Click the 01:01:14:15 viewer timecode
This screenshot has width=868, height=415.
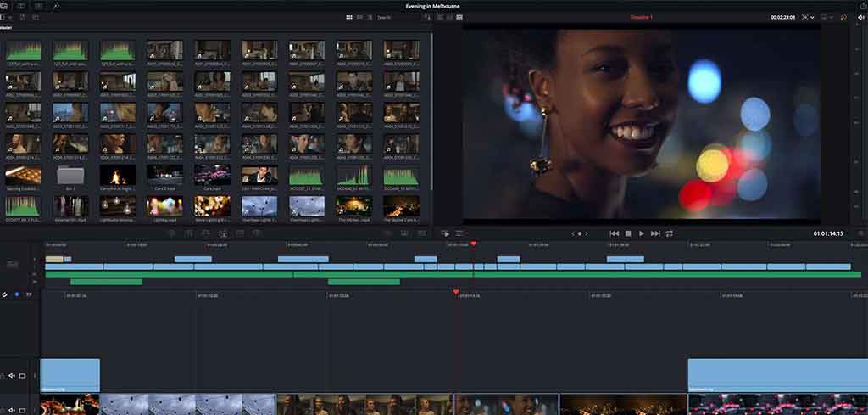(x=828, y=233)
